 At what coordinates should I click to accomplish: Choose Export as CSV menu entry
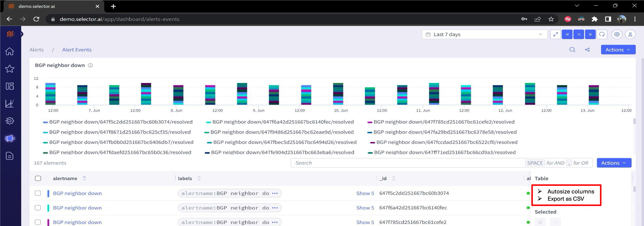pos(565,199)
